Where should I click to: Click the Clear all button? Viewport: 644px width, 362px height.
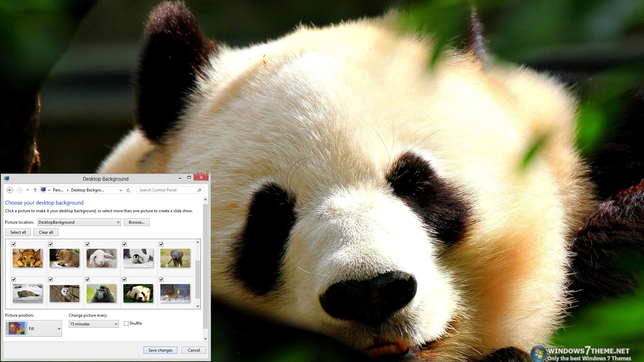46,232
